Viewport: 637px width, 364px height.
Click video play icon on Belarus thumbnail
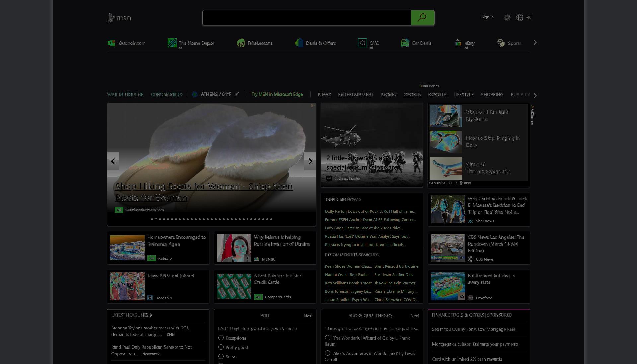248,258
